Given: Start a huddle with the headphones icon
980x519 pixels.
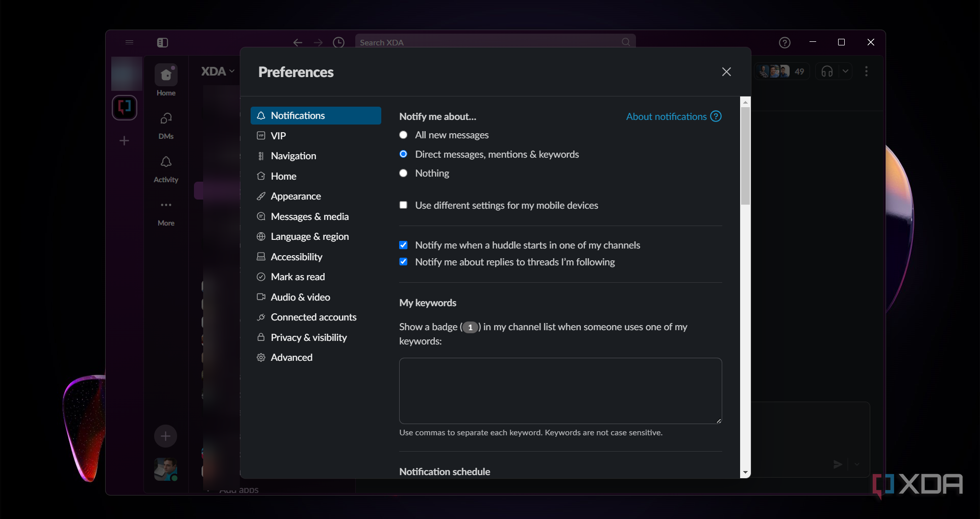Looking at the screenshot, I should [827, 71].
